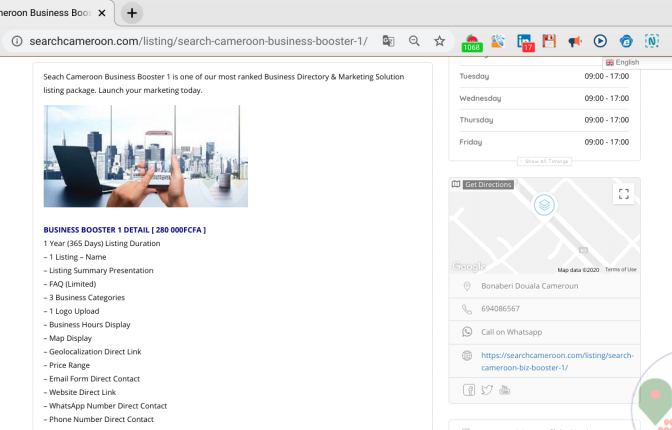Close the Cameroon Business Booster tab
Screen dimensions: 672x430
(x=102, y=13)
